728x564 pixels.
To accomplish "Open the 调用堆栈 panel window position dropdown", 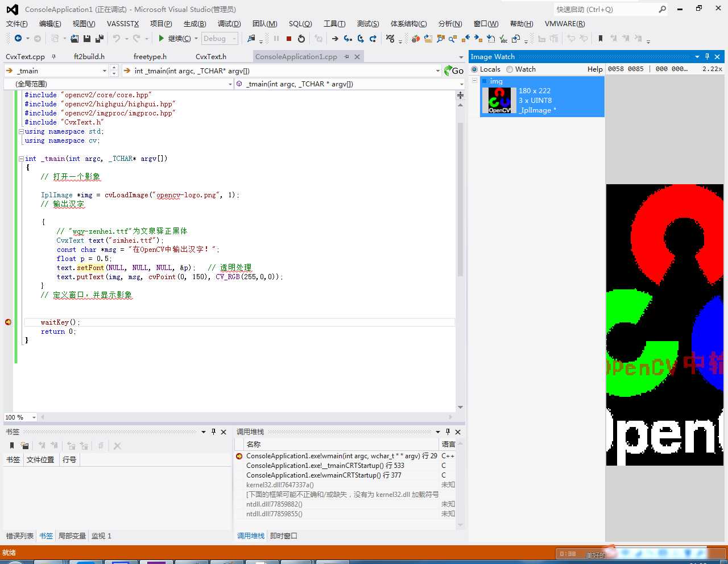I will click(438, 432).
